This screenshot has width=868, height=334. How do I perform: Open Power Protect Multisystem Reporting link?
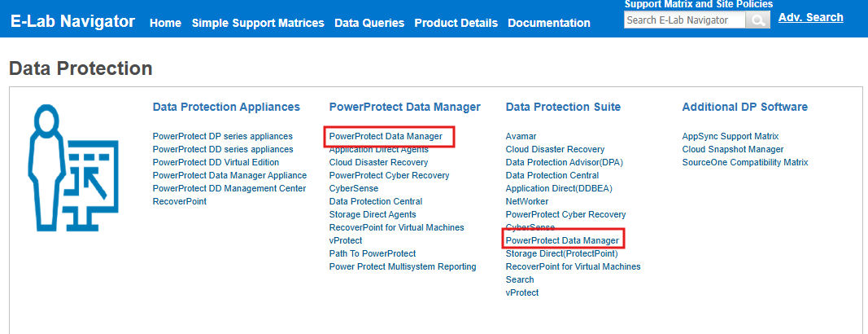[403, 266]
